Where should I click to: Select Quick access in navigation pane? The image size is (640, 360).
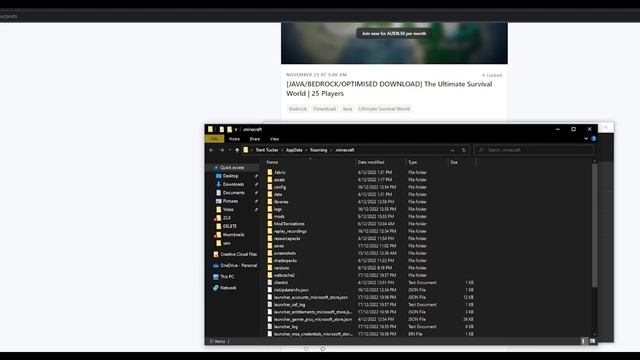(x=232, y=168)
